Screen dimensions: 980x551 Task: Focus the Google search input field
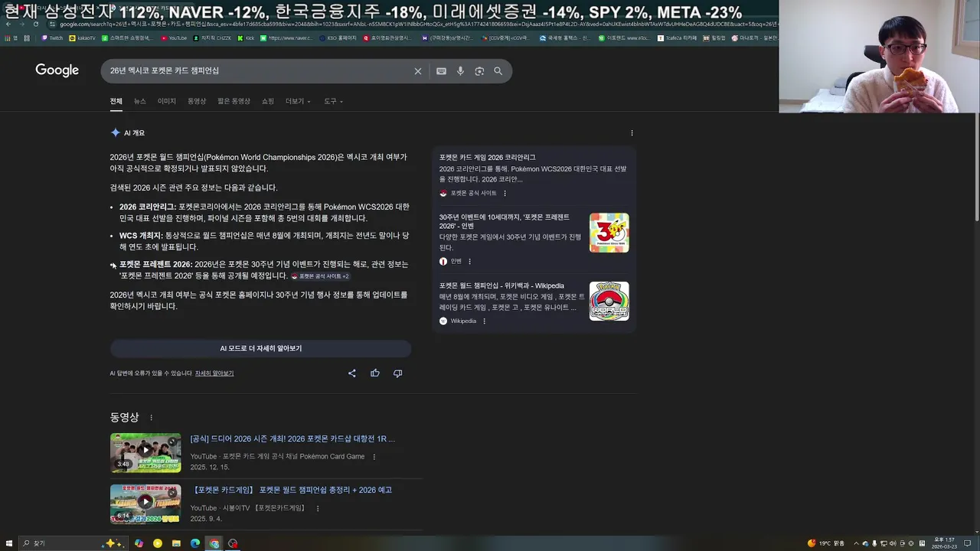256,70
